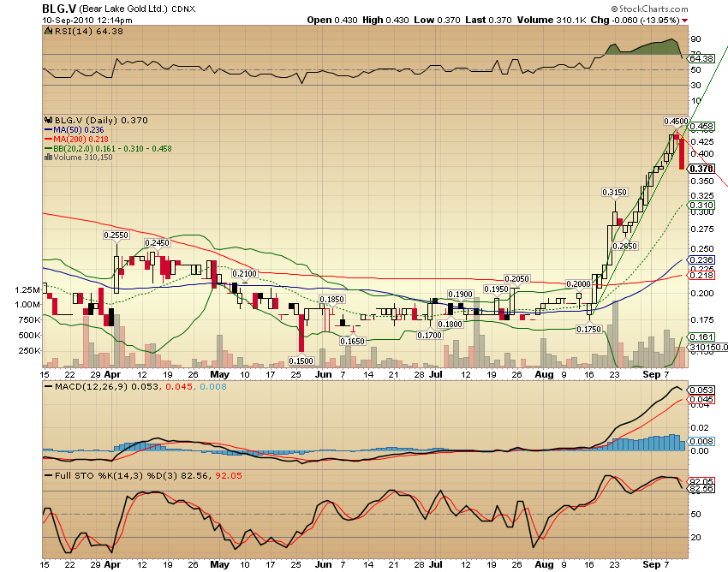728x572 pixels.
Task: Click the BLG.V ticker symbol title
Action: (59, 9)
